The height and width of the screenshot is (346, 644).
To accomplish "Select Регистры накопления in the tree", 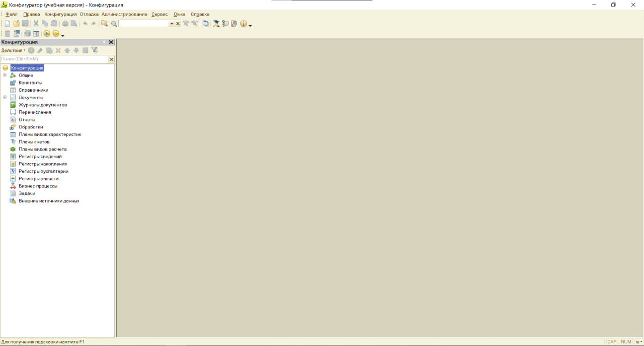I will [43, 164].
